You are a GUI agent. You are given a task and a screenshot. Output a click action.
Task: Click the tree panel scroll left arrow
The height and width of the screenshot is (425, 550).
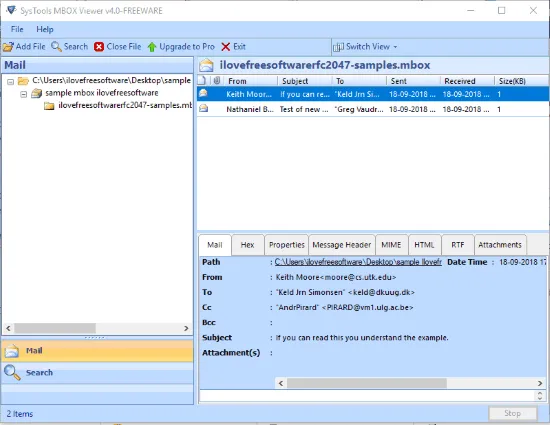[x=8, y=328]
